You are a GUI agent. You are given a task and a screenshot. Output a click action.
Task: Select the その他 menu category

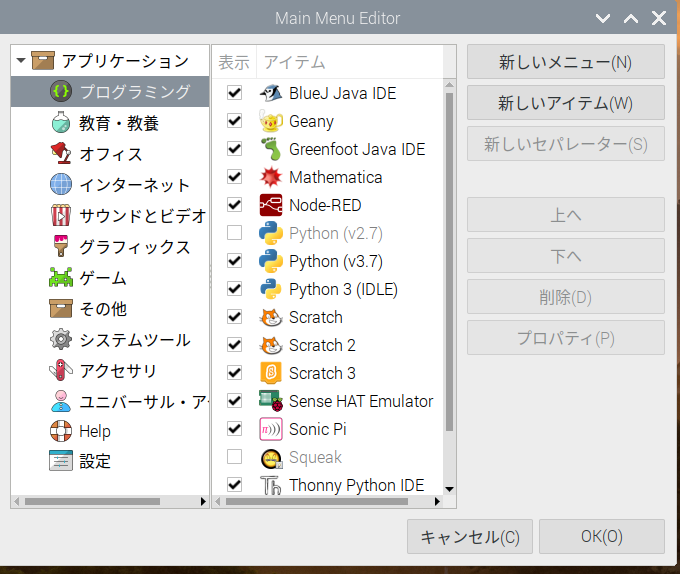tap(110, 309)
